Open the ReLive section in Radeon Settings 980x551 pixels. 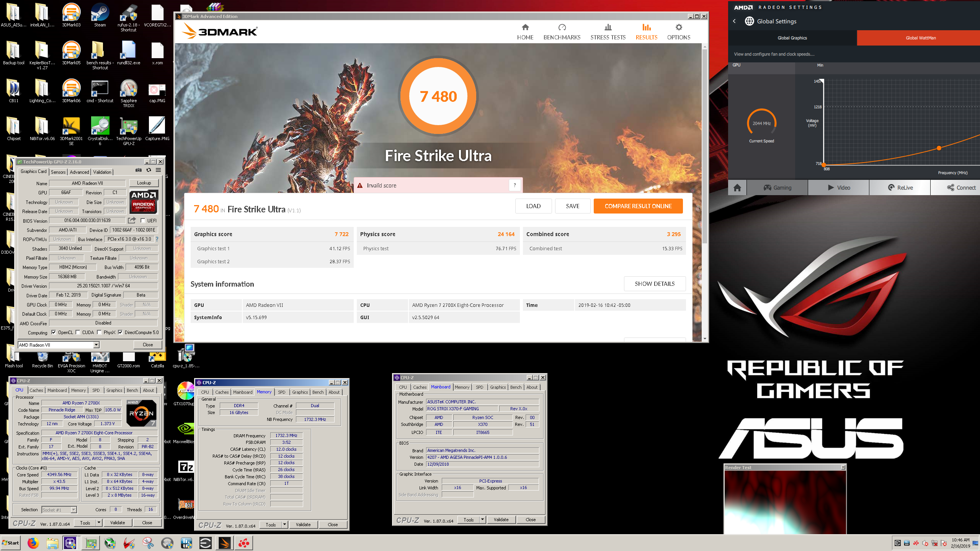coord(900,187)
